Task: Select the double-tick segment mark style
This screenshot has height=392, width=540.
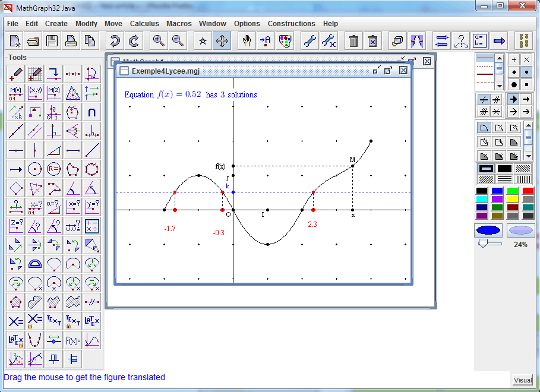Action: [496, 100]
